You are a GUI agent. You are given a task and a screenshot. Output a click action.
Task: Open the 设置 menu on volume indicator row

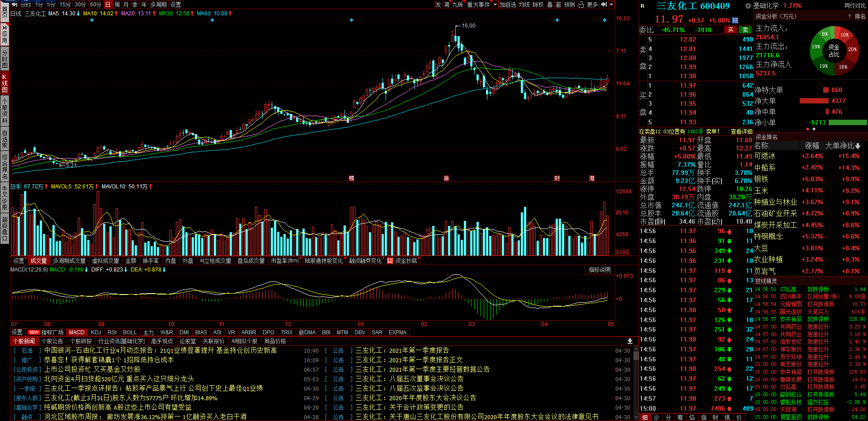[x=19, y=261]
